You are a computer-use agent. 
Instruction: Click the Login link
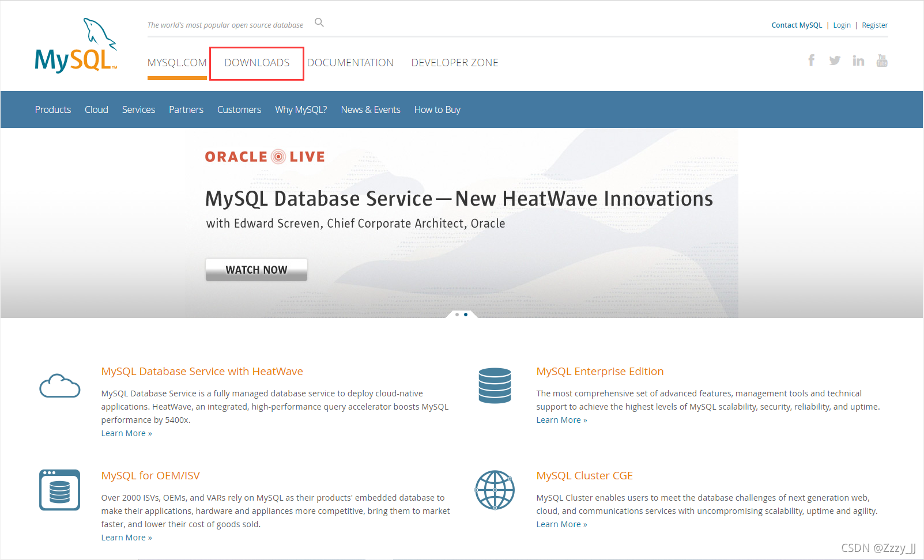coord(842,25)
